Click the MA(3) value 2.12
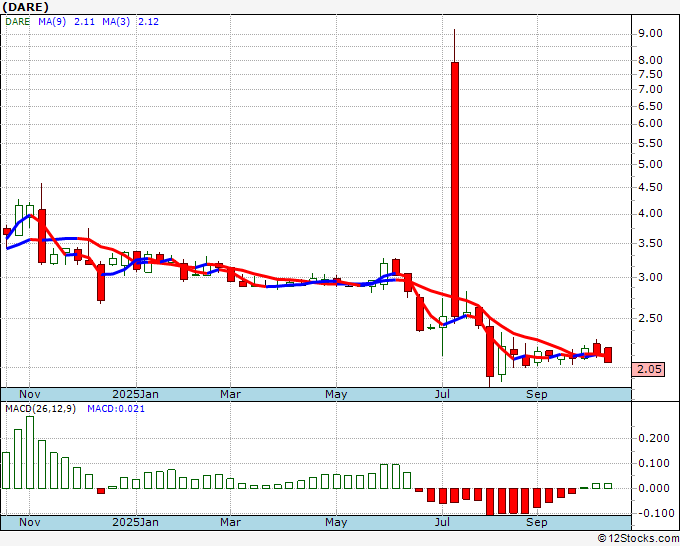 click(x=148, y=22)
